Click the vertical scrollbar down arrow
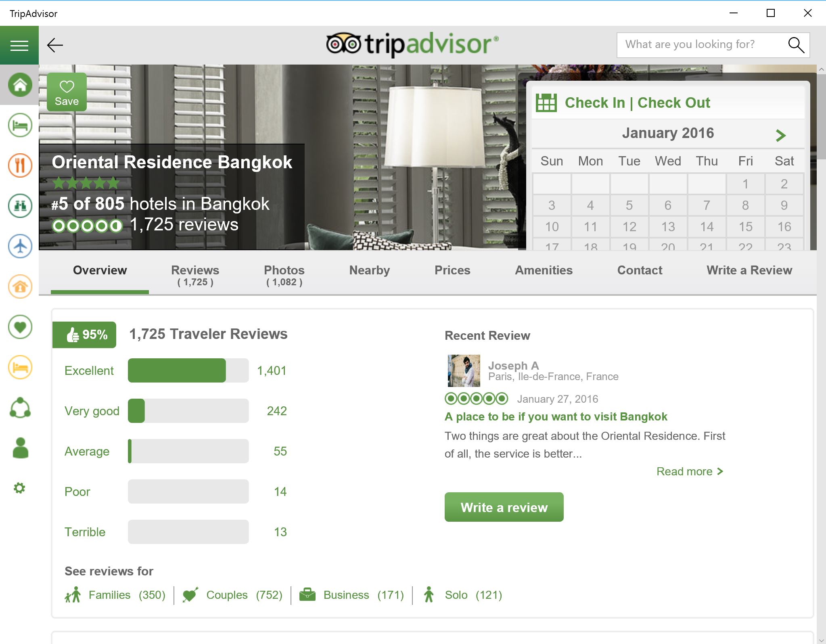 pos(821,640)
